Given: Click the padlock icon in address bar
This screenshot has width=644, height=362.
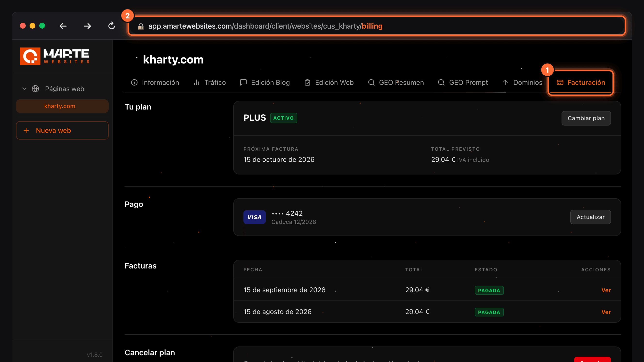Looking at the screenshot, I should (141, 26).
